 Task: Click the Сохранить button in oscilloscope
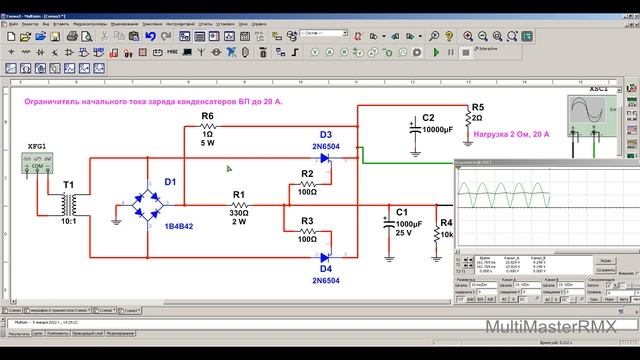point(605,270)
